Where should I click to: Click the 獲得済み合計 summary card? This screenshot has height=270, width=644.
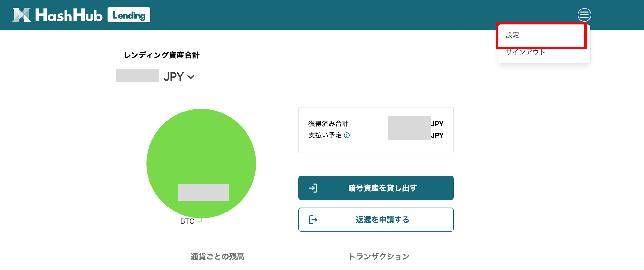pos(376,130)
